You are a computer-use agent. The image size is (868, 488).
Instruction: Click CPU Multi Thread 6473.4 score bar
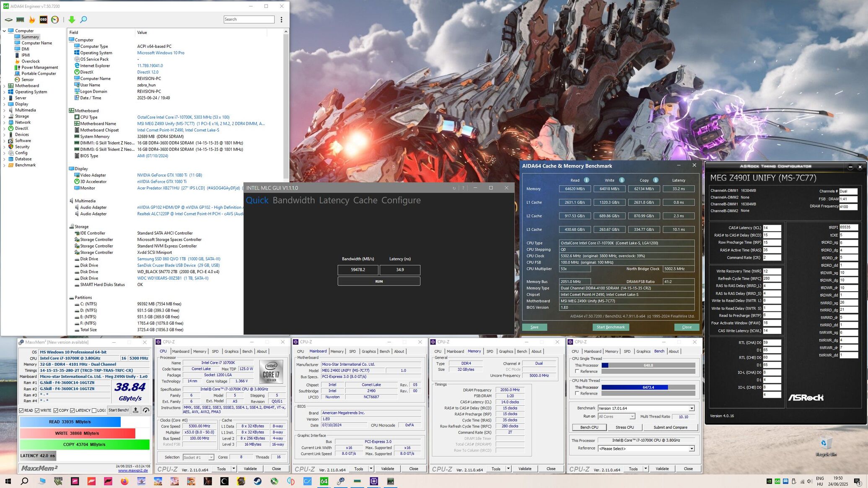tap(648, 387)
